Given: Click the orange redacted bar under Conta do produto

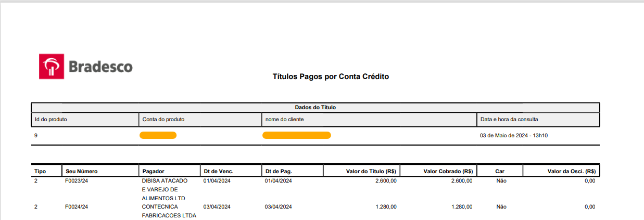Looking at the screenshot, I should (158, 136).
